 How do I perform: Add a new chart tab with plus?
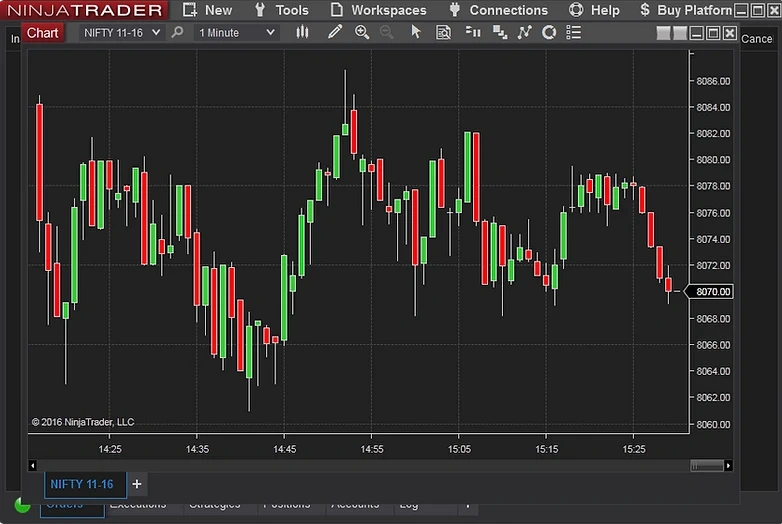[x=137, y=484]
